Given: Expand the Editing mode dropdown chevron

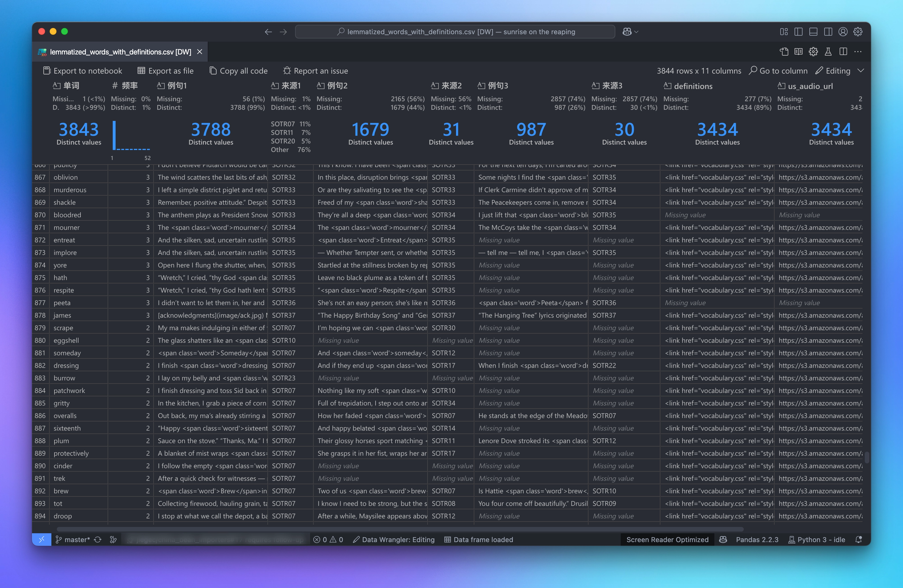Looking at the screenshot, I should click(x=860, y=71).
